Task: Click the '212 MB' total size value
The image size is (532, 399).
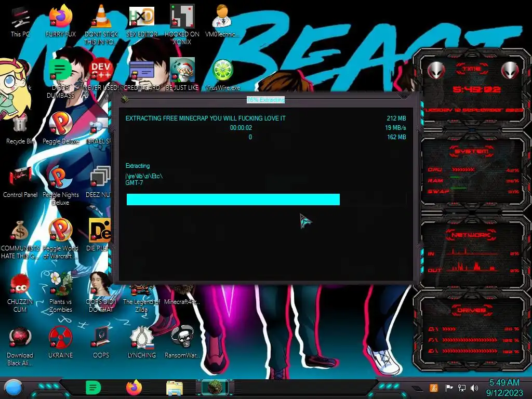Action: tap(396, 118)
